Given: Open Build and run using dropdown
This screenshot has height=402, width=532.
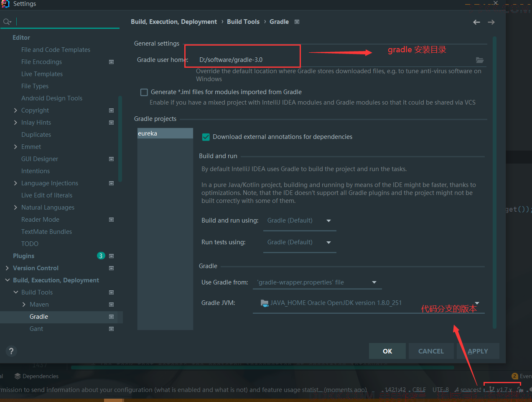Looking at the screenshot, I should pos(300,220).
